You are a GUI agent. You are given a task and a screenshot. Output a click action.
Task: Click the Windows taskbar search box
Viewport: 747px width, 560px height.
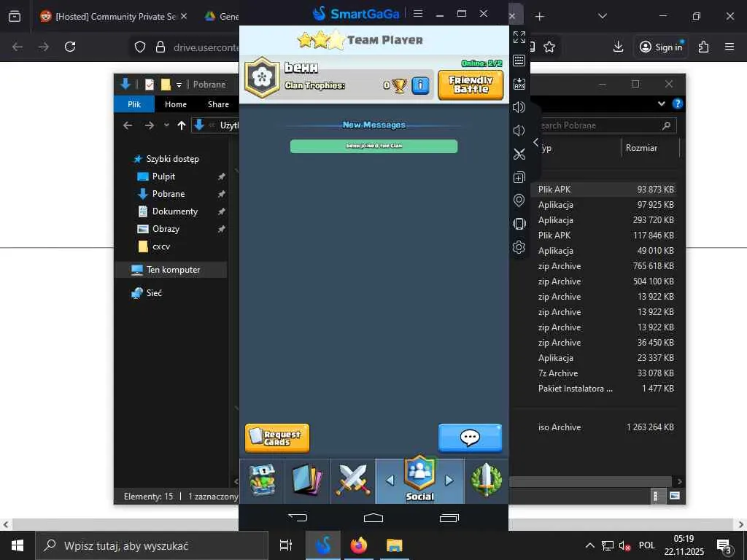(152, 545)
